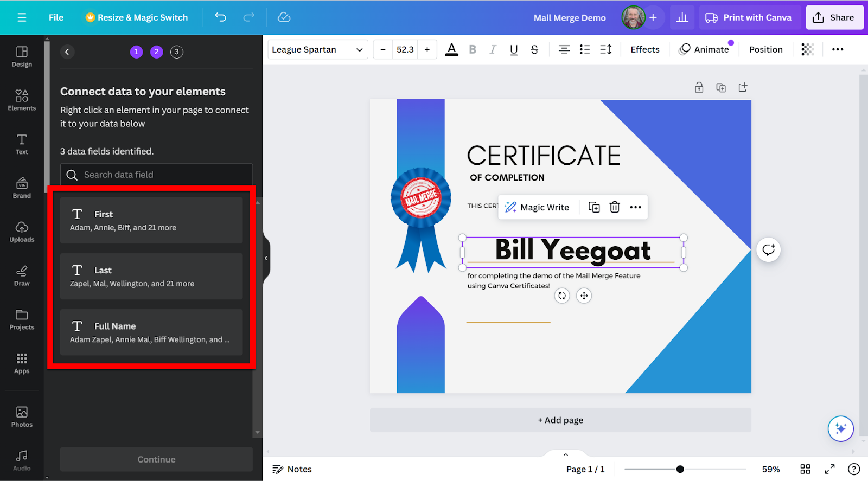Click the + Add page bar

560,420
